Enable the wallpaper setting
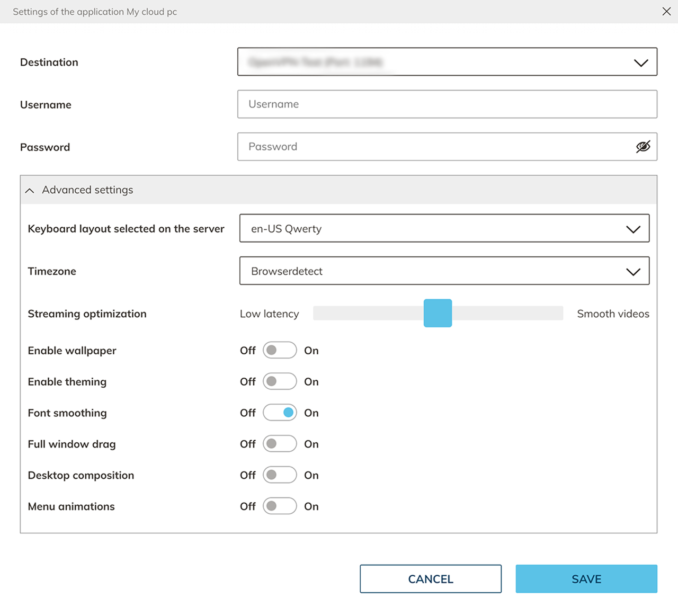Image resolution: width=678 pixels, height=616 pixels. click(x=280, y=350)
